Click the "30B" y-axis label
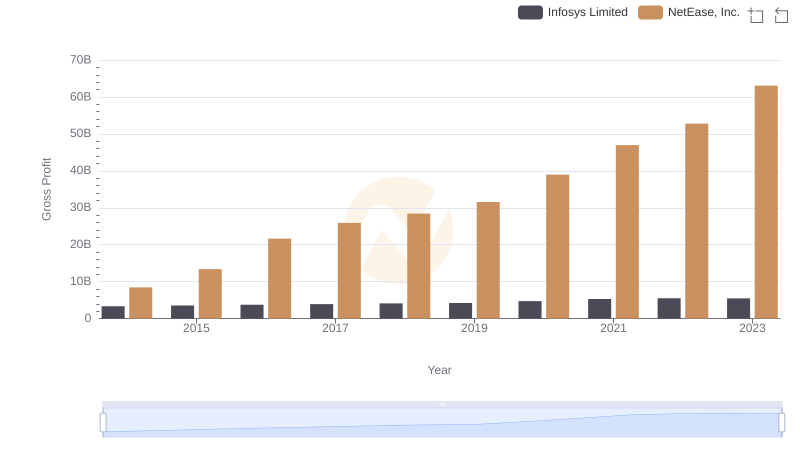Screen dimensions: 800x461 pos(81,208)
